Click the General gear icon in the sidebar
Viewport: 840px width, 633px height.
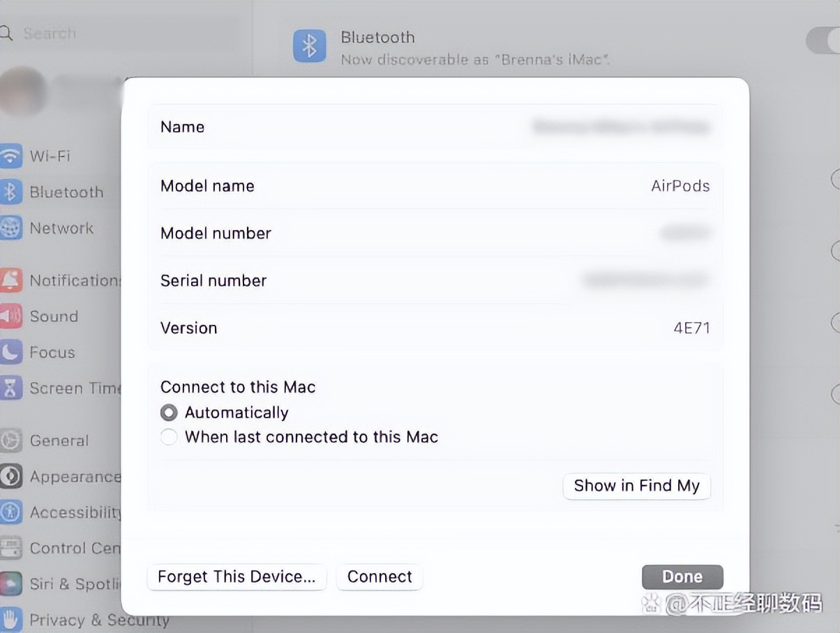10,441
